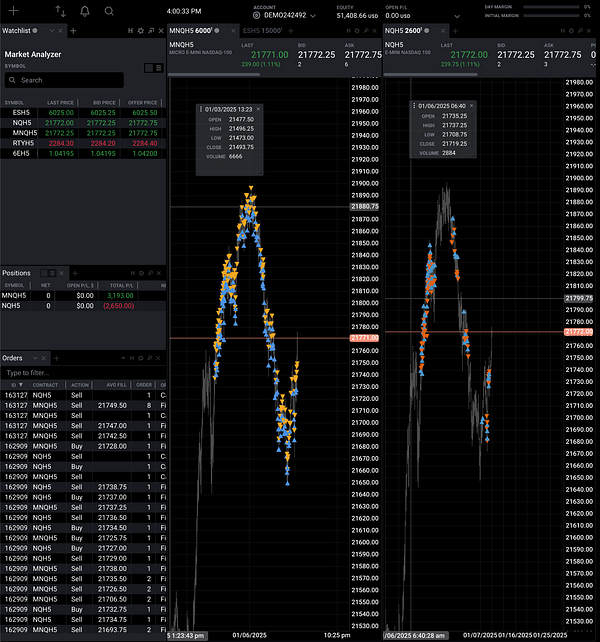Pop out the MNQH5 chart panel

pyautogui.click(x=366, y=31)
